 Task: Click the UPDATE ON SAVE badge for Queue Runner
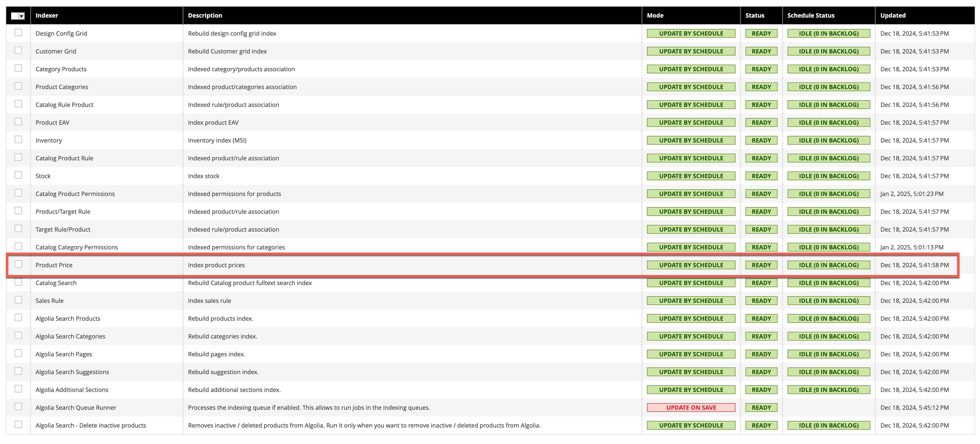pyautogui.click(x=690, y=407)
